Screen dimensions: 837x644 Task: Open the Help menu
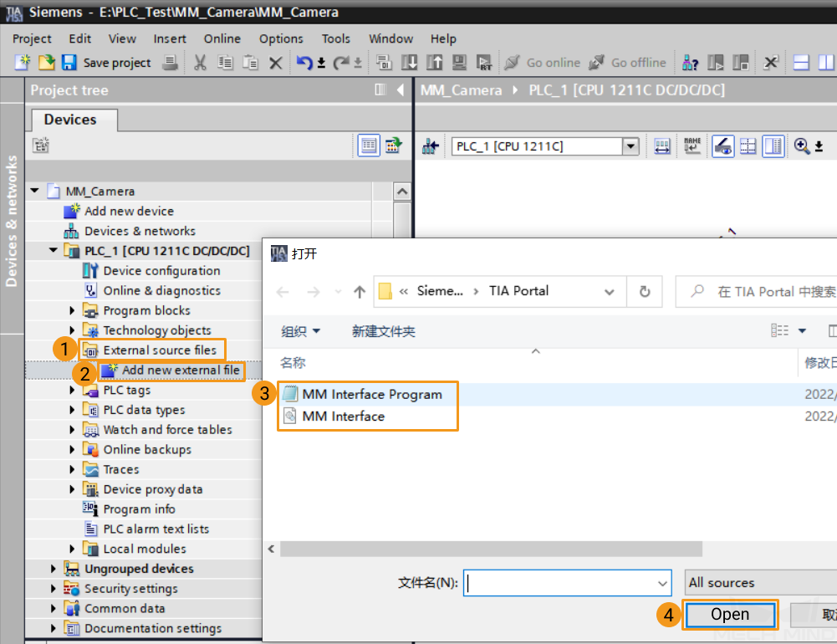[x=443, y=38]
